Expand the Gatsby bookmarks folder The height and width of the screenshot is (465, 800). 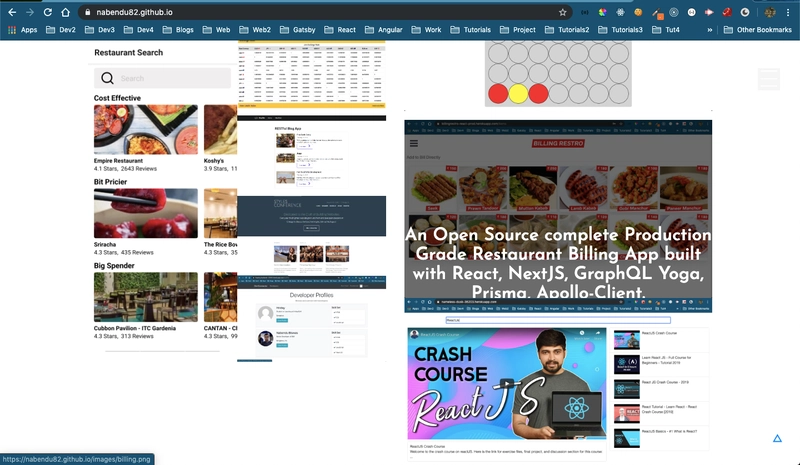click(x=297, y=30)
